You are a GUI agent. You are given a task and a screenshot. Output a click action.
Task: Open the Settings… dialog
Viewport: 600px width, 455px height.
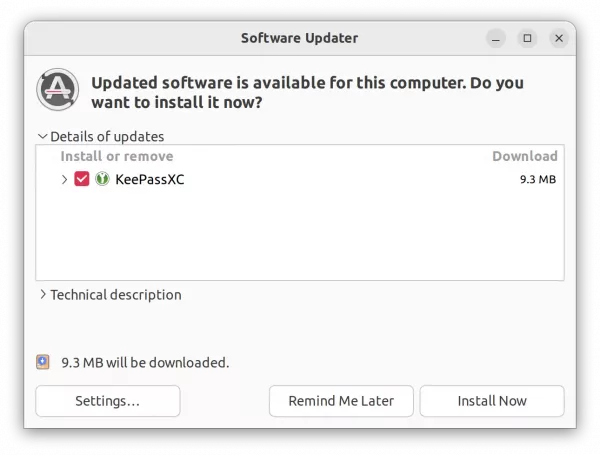108,401
